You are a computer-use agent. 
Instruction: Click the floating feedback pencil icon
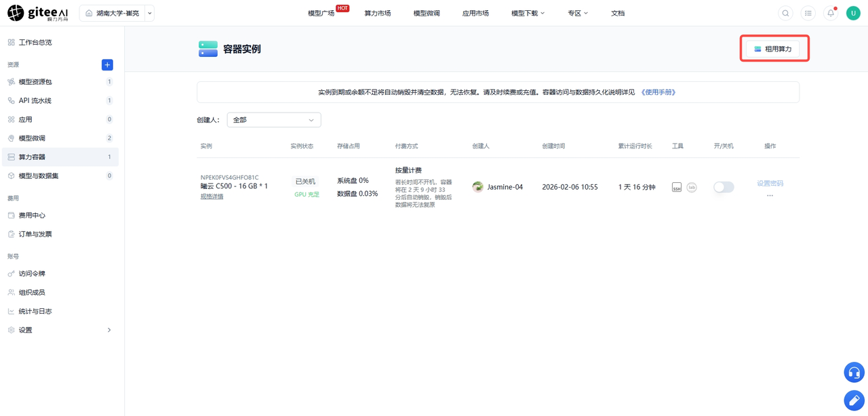pyautogui.click(x=854, y=400)
